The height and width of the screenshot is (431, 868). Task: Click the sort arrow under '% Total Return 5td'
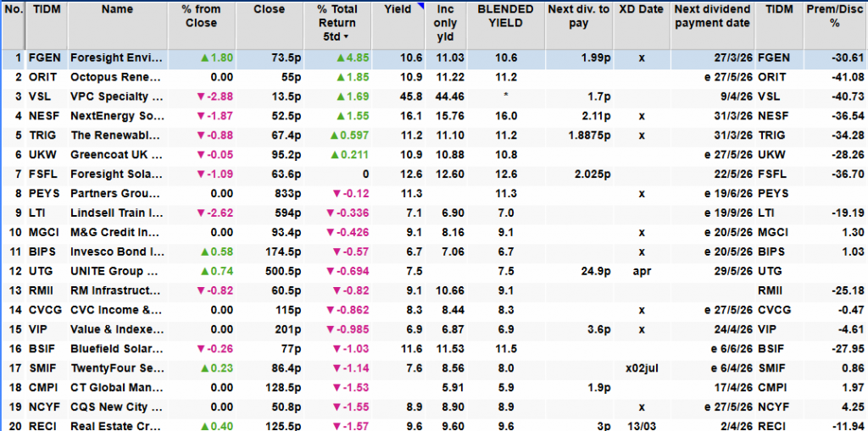click(346, 38)
